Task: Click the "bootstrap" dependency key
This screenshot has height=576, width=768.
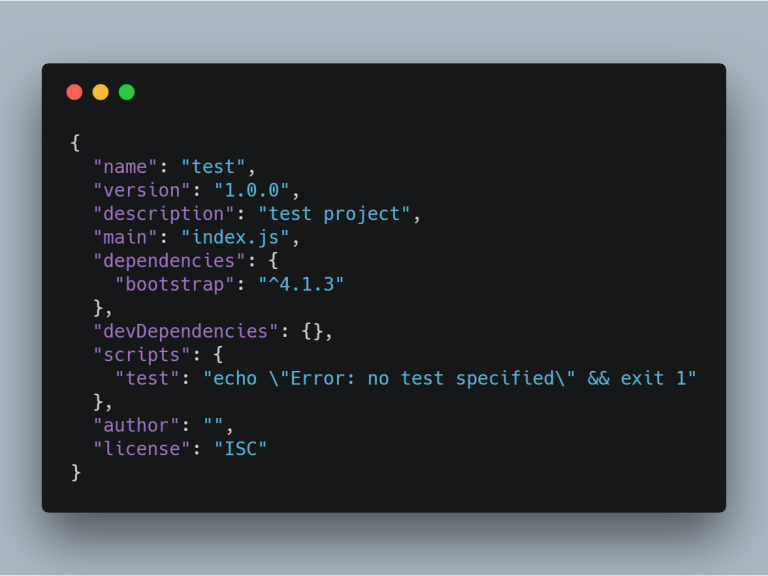Action: [x=174, y=284]
